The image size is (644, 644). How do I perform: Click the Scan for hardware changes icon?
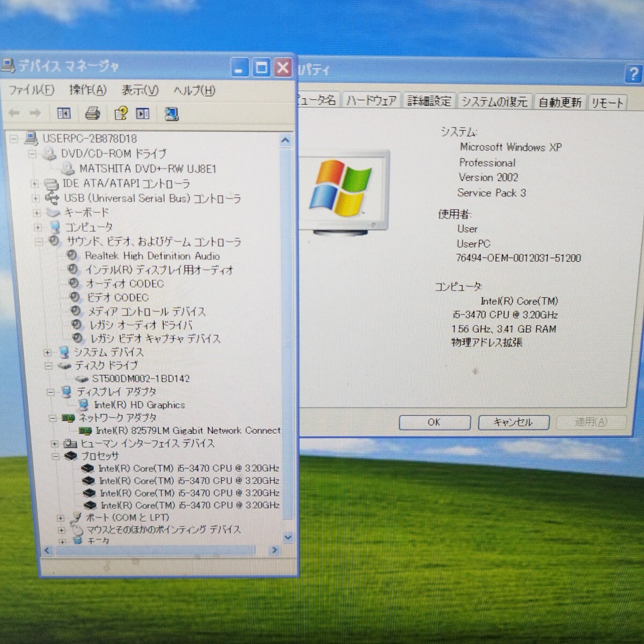pyautogui.click(x=172, y=114)
